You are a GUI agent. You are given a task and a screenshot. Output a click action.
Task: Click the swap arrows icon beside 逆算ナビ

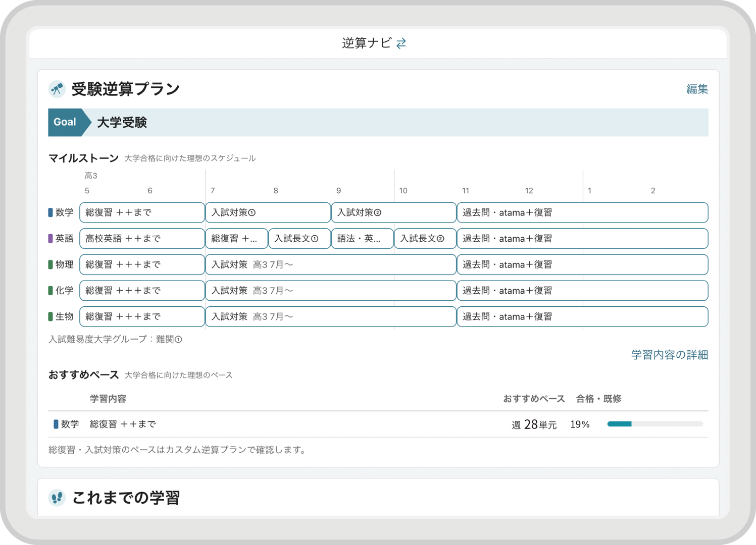point(401,43)
